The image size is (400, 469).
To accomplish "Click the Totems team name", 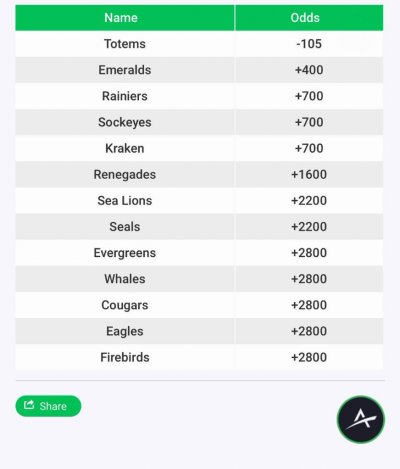I will [125, 44].
